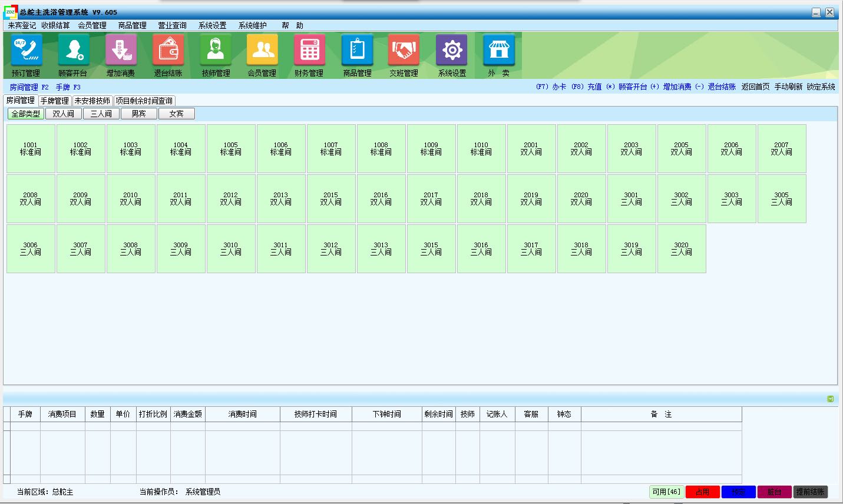
Task: Expand the 会员管理 menu bar item
Action: (92, 25)
